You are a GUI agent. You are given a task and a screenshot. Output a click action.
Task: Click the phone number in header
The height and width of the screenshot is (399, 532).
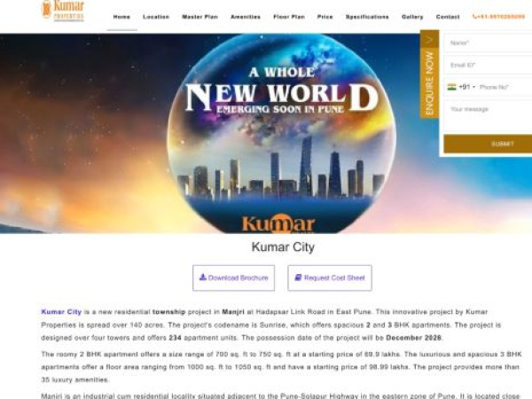click(498, 17)
